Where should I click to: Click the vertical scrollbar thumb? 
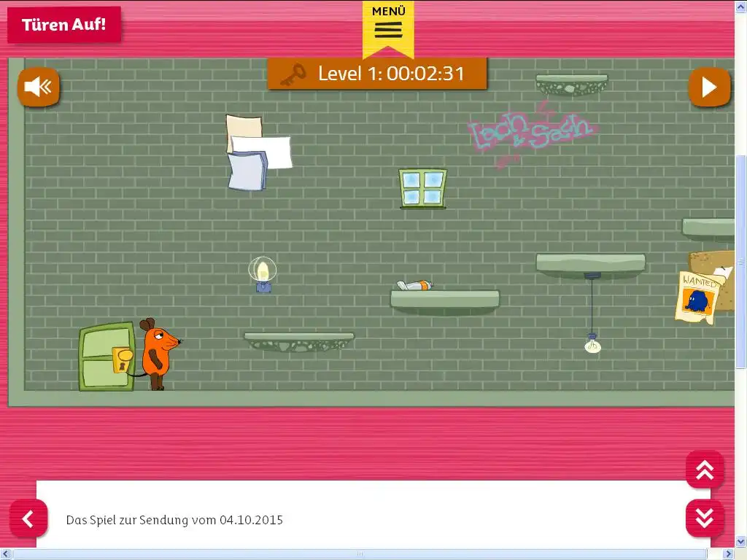click(741, 262)
